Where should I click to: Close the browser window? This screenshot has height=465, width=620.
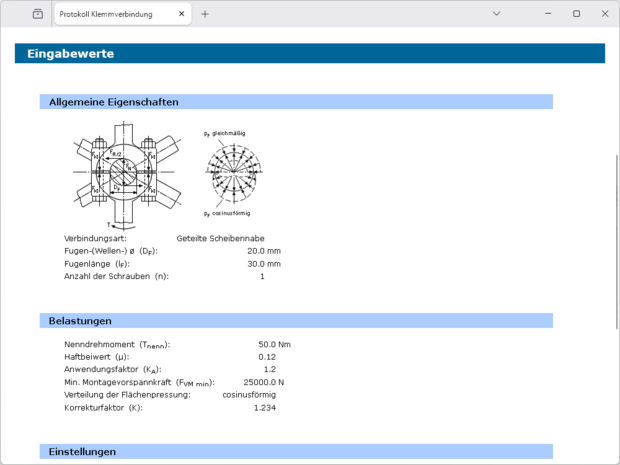click(x=603, y=14)
